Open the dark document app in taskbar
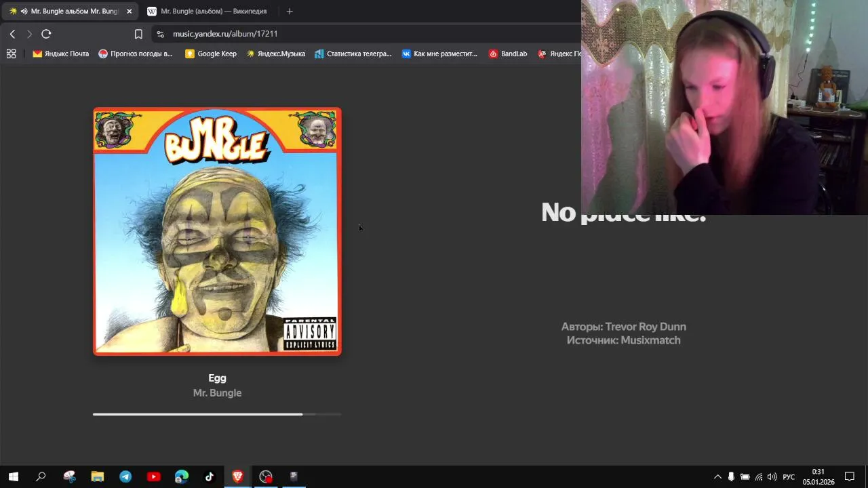 pos(294,476)
